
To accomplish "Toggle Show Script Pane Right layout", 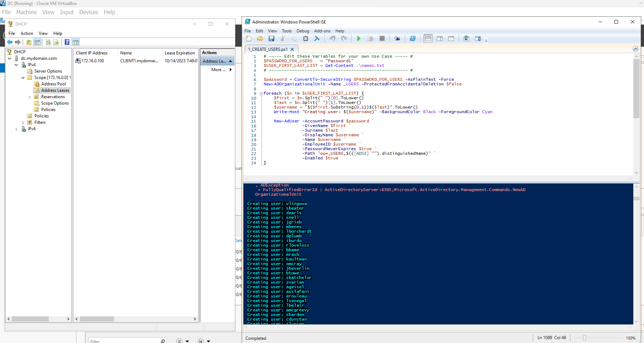I will [440, 39].
